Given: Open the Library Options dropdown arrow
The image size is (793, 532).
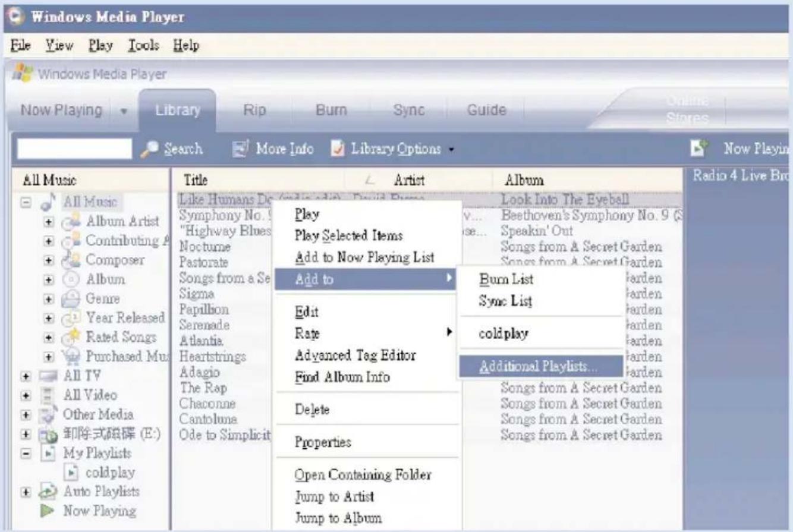Looking at the screenshot, I should coord(451,150).
